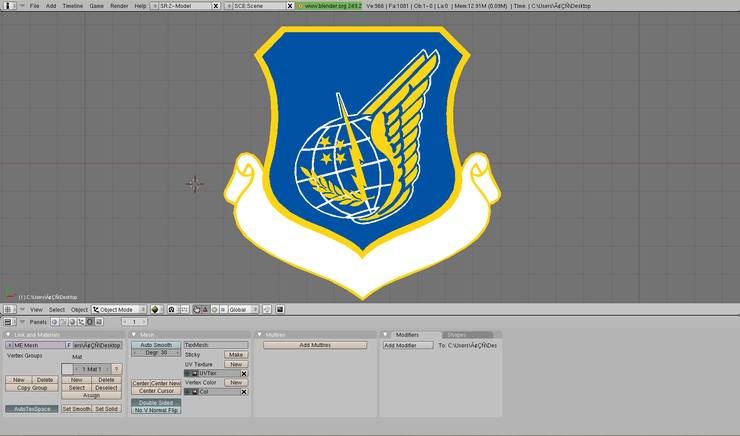Click the Assign material button

pyautogui.click(x=92, y=395)
